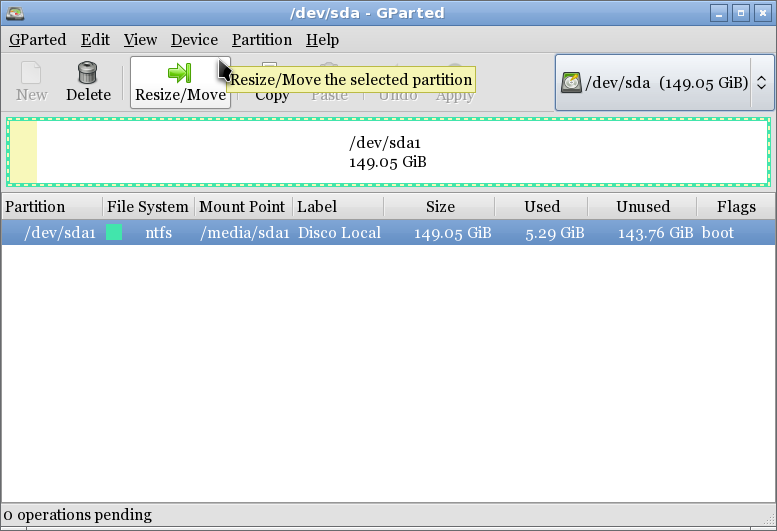Open the Help menu

(322, 40)
